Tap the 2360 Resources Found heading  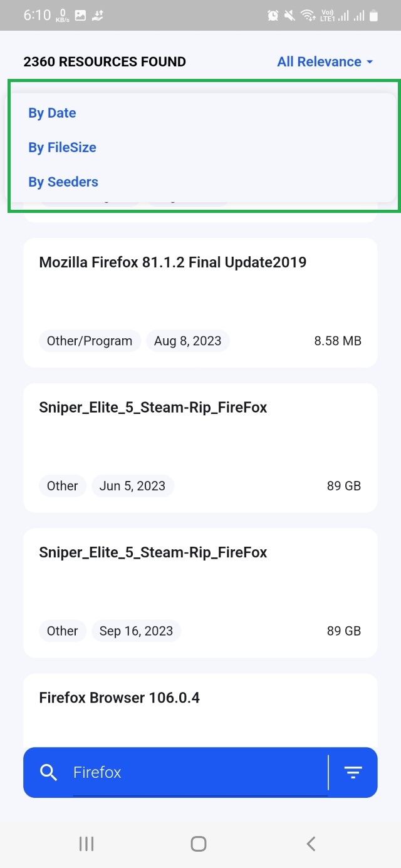pyautogui.click(x=105, y=62)
